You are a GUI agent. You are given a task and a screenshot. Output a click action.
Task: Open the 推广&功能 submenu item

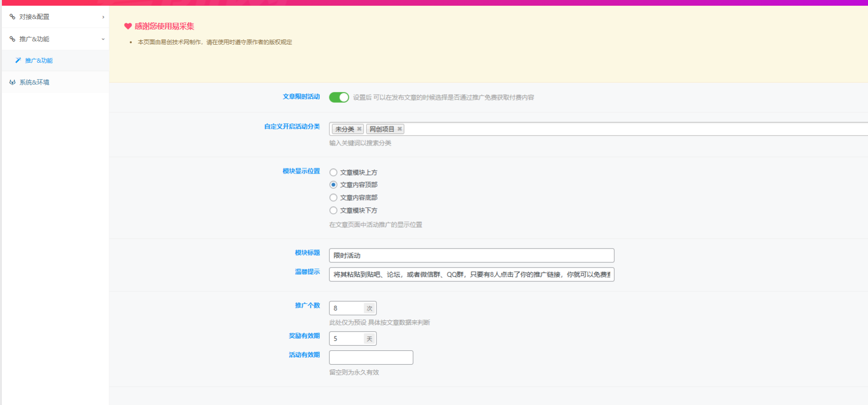click(39, 60)
